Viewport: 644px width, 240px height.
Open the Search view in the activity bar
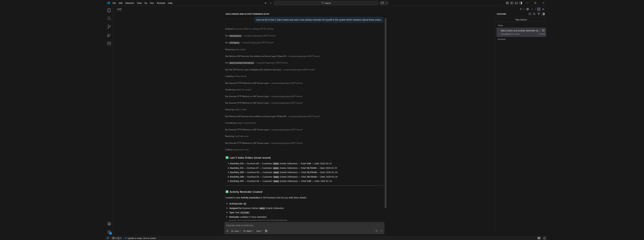pyautogui.click(x=109, y=18)
